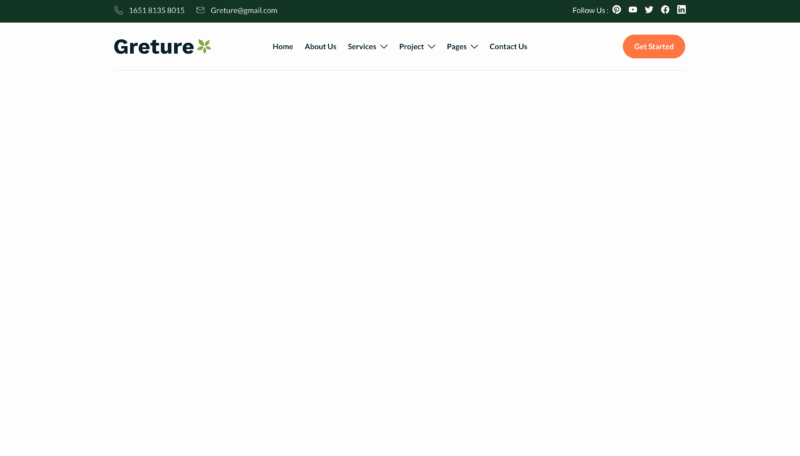Click the Greture brand name text
Screen dimensions: 800x456
click(x=154, y=46)
